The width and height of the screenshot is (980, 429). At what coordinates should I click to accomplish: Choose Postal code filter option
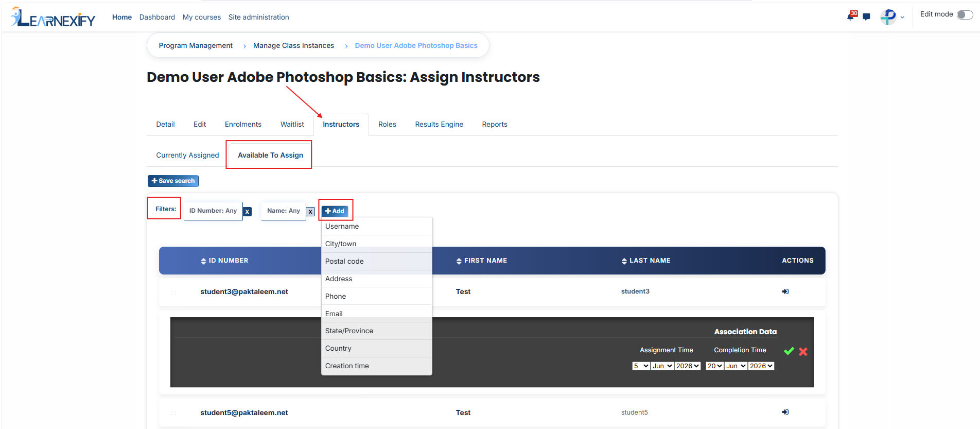click(377, 262)
